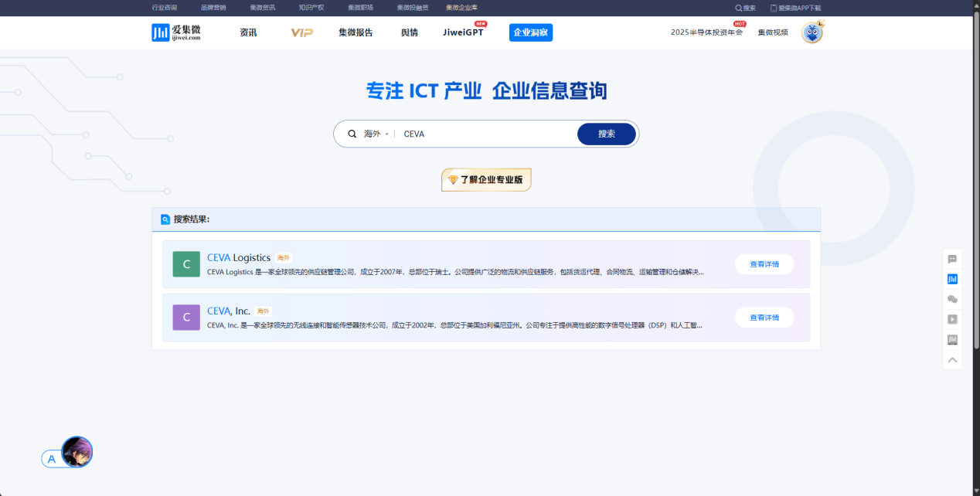Click the CEVA, Inc. description text
This screenshot has width=980, height=496.
tap(456, 325)
